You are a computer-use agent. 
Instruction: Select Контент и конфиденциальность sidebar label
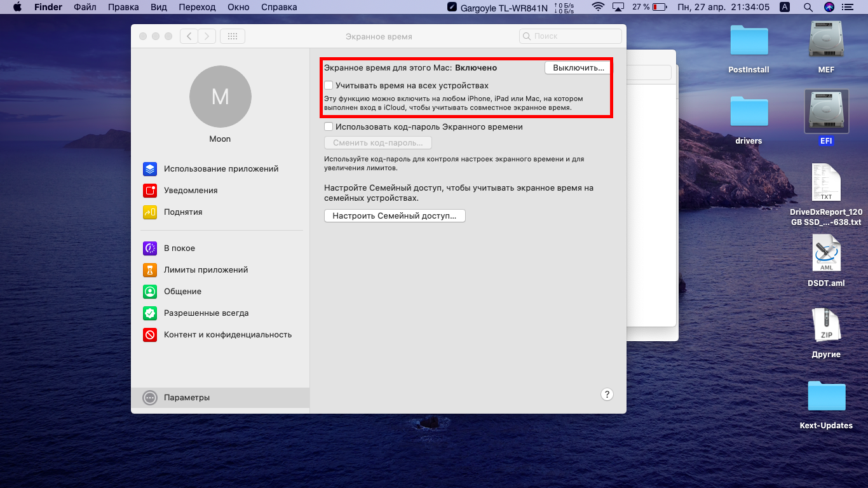[x=227, y=335]
